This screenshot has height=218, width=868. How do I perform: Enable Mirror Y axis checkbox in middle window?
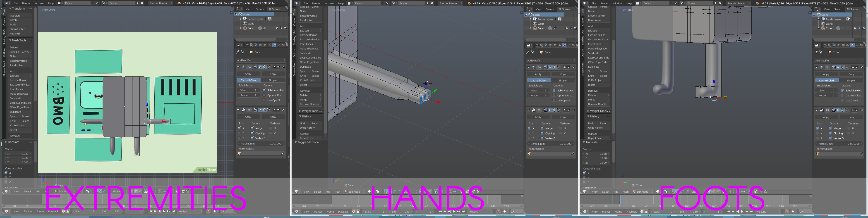coord(529,133)
